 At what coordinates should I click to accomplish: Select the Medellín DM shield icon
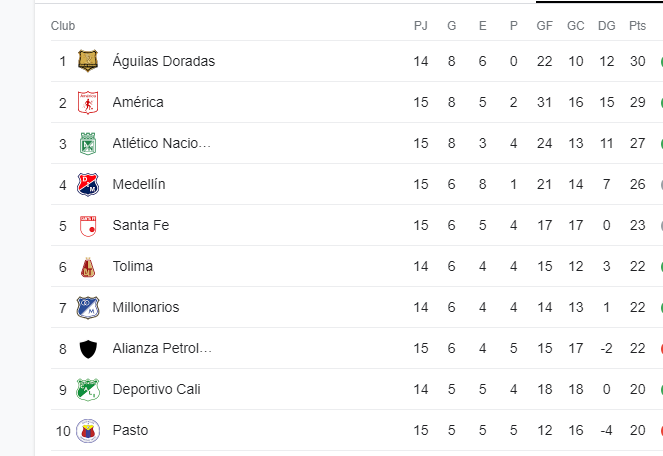coord(88,184)
